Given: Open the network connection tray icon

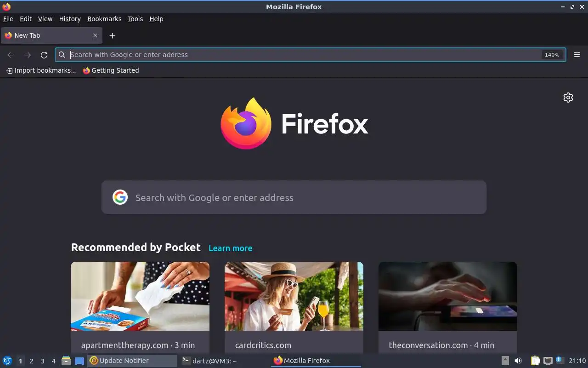Looking at the screenshot, I should click(548, 361).
